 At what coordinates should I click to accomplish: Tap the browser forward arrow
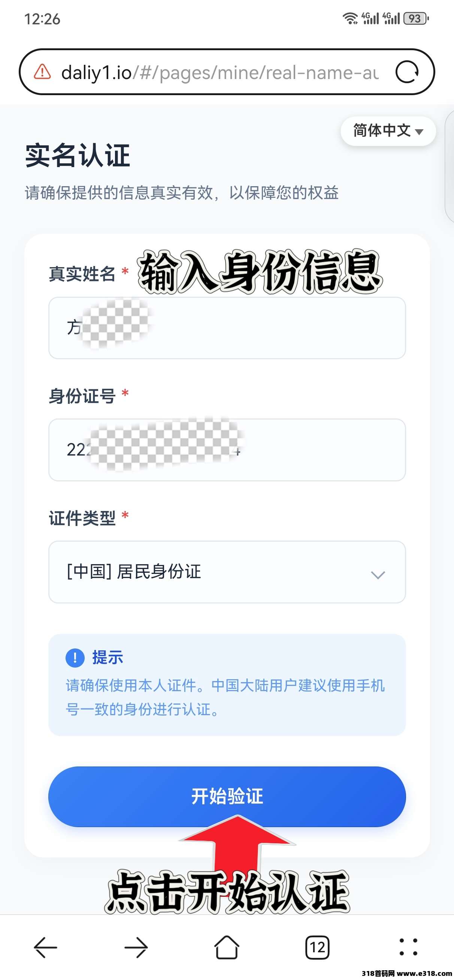pyautogui.click(x=136, y=947)
